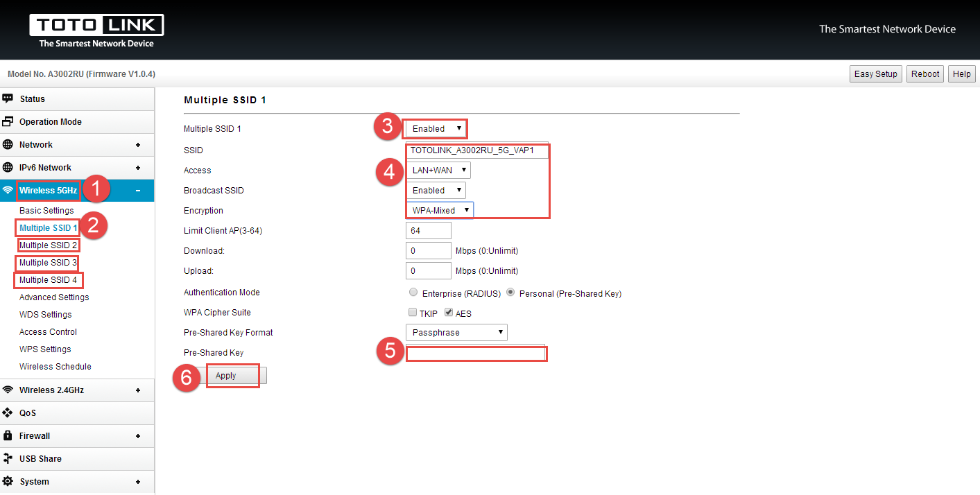Image resolution: width=980 pixels, height=495 pixels.
Task: Go to Multiple SSID 4 page
Action: [49, 280]
